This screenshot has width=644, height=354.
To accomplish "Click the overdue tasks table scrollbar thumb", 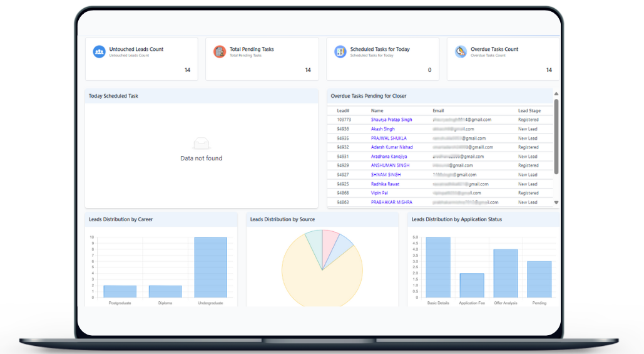I will pos(556,136).
